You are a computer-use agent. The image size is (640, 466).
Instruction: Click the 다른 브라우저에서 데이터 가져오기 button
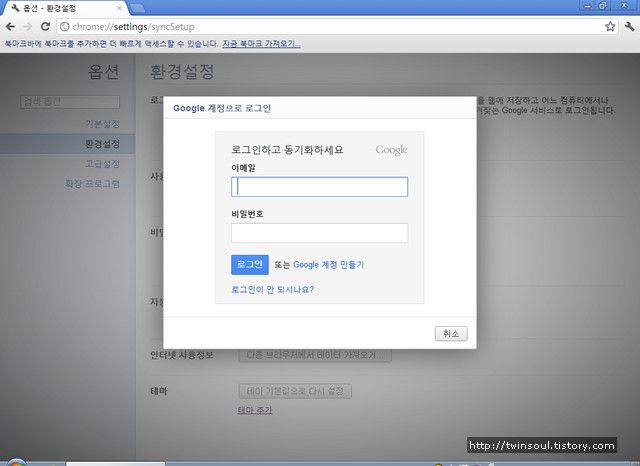tap(315, 355)
